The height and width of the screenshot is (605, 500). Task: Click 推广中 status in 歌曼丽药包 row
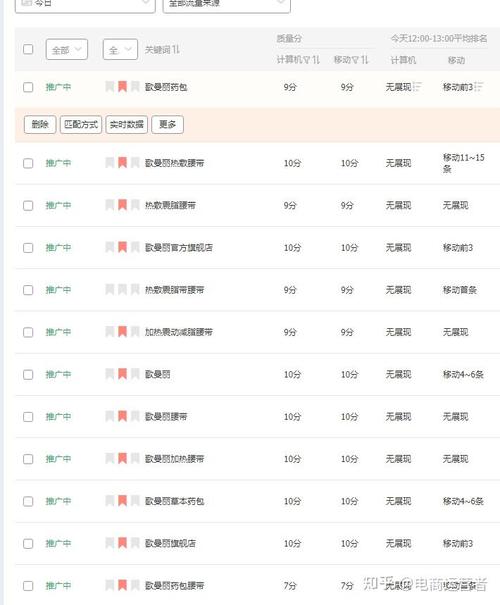pos(58,87)
